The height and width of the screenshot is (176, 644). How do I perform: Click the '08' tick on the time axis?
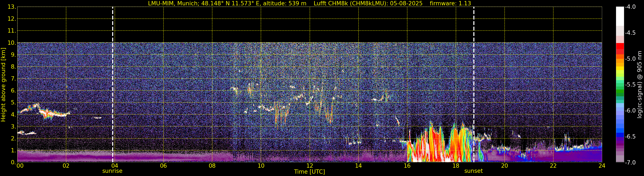(x=212, y=166)
